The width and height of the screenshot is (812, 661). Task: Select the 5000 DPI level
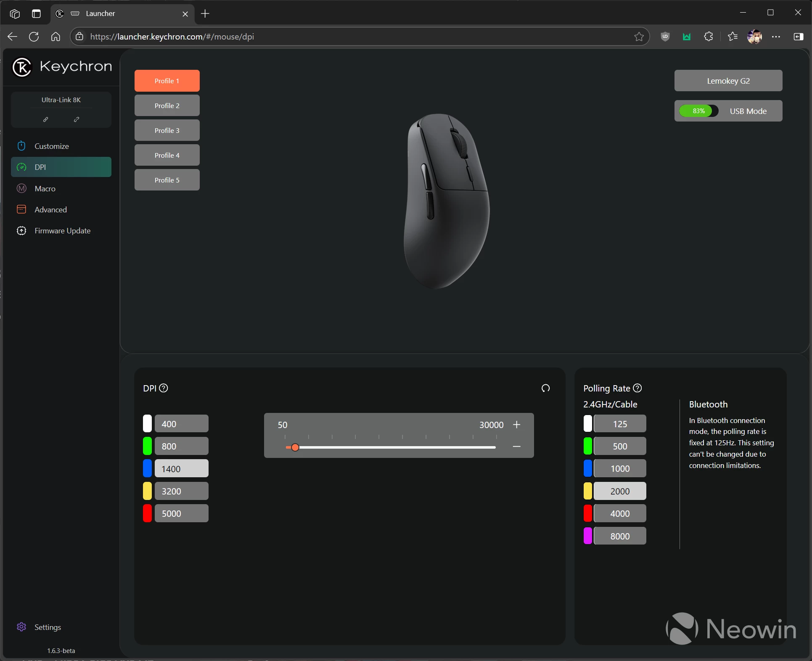[x=182, y=513]
